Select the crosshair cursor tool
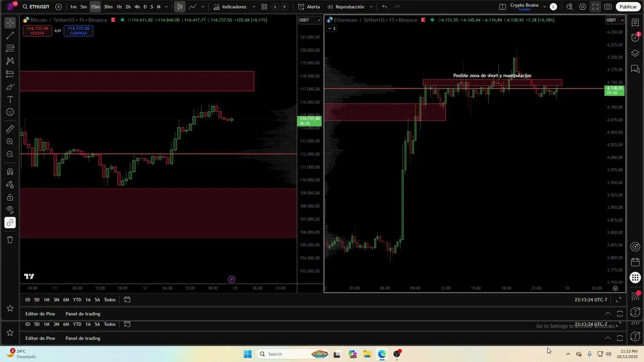Image resolution: width=644 pixels, height=362 pixels. [x=10, y=23]
